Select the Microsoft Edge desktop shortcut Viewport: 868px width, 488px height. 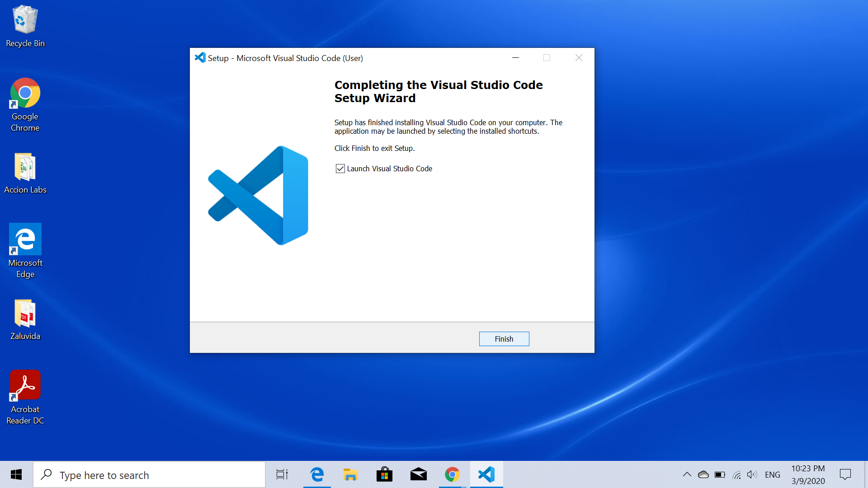pyautogui.click(x=25, y=251)
